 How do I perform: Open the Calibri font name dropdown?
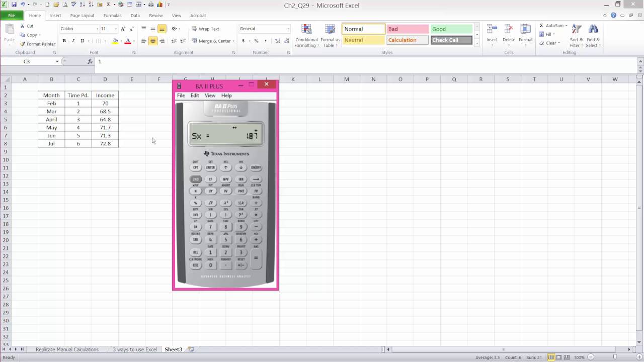pyautogui.click(x=97, y=29)
